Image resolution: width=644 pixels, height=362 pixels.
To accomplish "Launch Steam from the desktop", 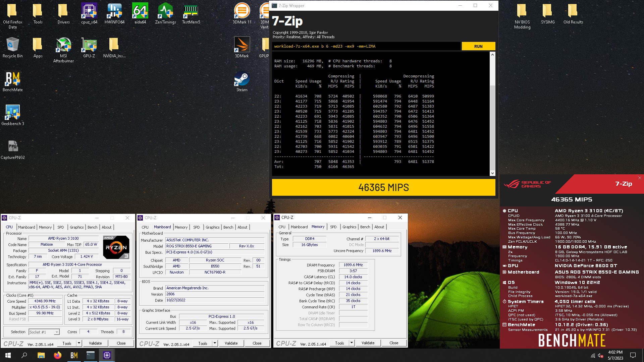I will coord(242,81).
